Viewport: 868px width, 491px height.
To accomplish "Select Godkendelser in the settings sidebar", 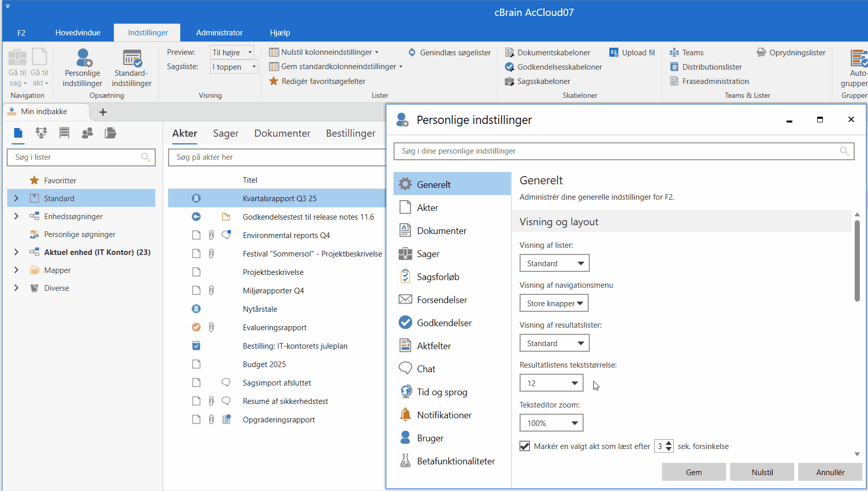I will point(444,323).
